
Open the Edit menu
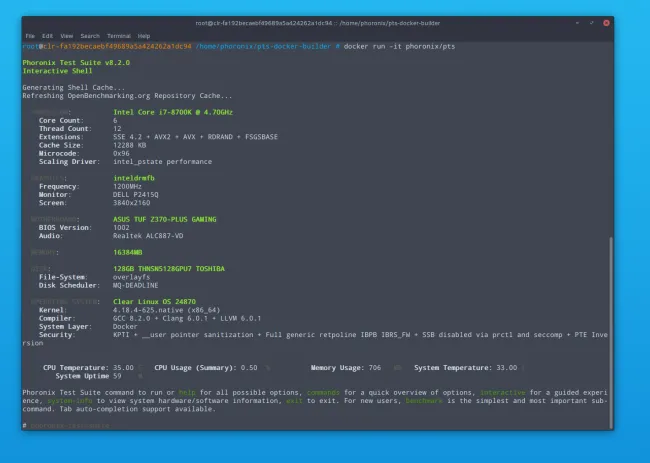47,36
